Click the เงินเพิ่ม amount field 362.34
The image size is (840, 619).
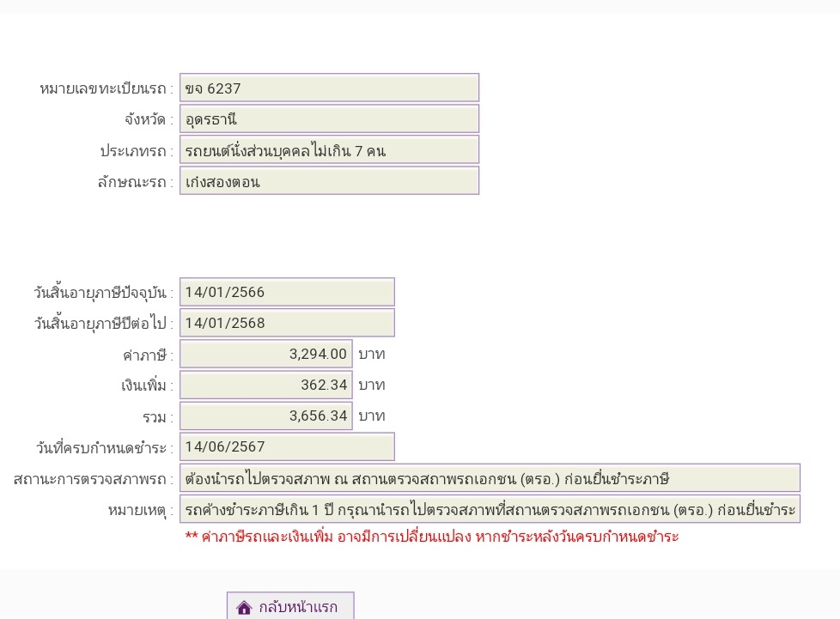tap(265, 385)
